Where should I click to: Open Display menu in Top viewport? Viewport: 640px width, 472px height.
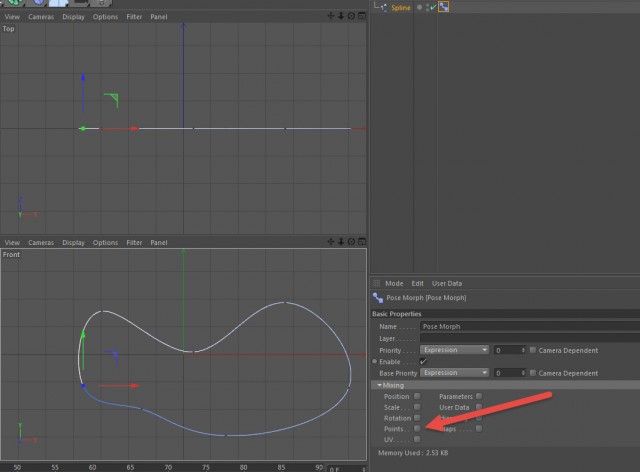click(x=73, y=17)
